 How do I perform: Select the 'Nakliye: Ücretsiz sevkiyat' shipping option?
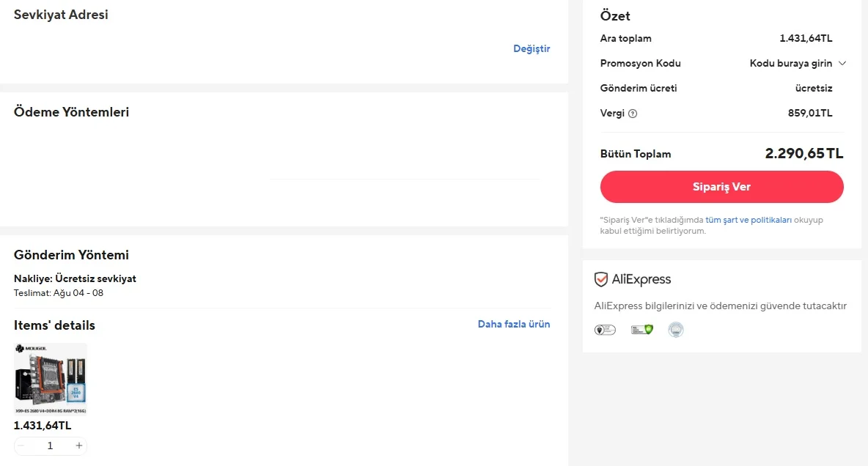[x=75, y=278]
